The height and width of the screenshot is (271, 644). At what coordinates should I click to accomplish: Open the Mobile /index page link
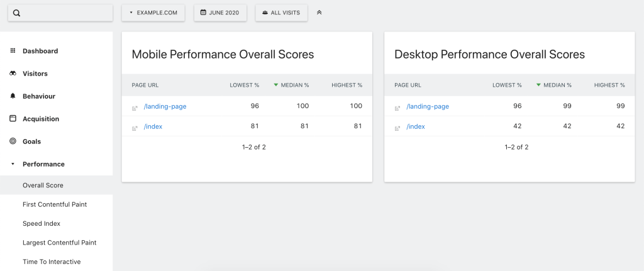(153, 126)
